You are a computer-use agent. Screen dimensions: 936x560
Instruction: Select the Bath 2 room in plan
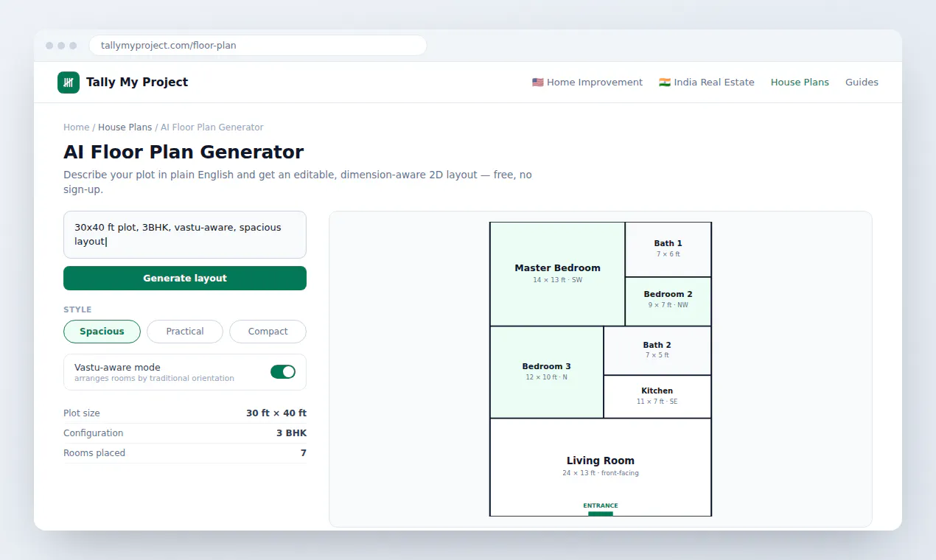coord(657,351)
